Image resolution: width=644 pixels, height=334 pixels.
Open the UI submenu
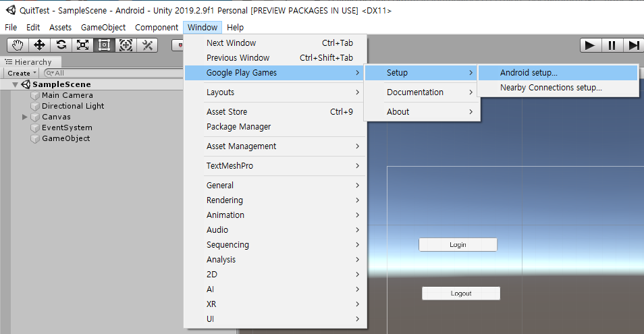pyautogui.click(x=275, y=318)
